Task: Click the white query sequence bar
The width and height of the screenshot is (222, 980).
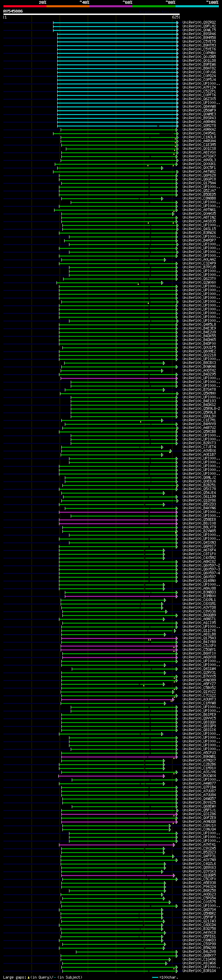Action: click(92, 15)
